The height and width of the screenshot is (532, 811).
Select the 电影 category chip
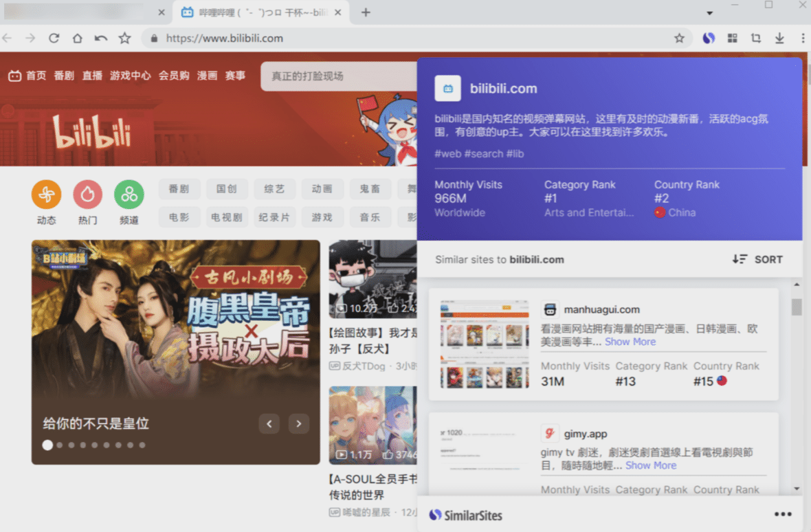point(179,217)
